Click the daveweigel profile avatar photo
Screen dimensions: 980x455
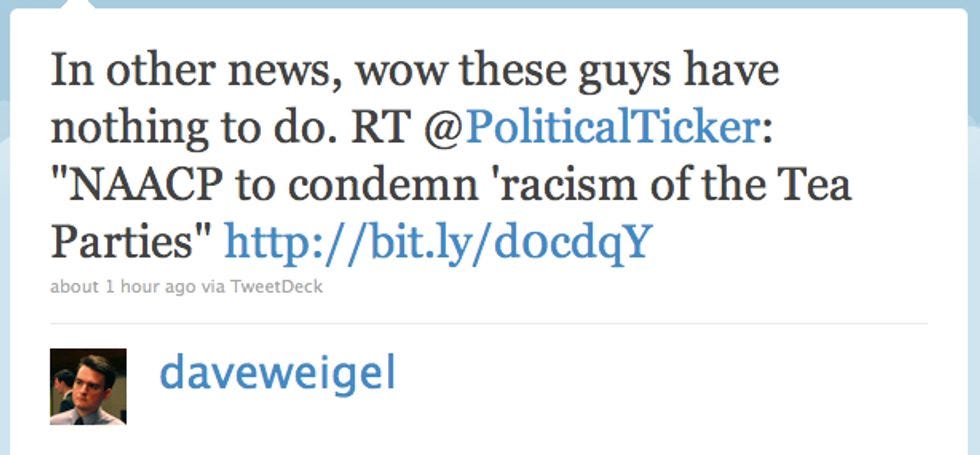[x=88, y=386]
